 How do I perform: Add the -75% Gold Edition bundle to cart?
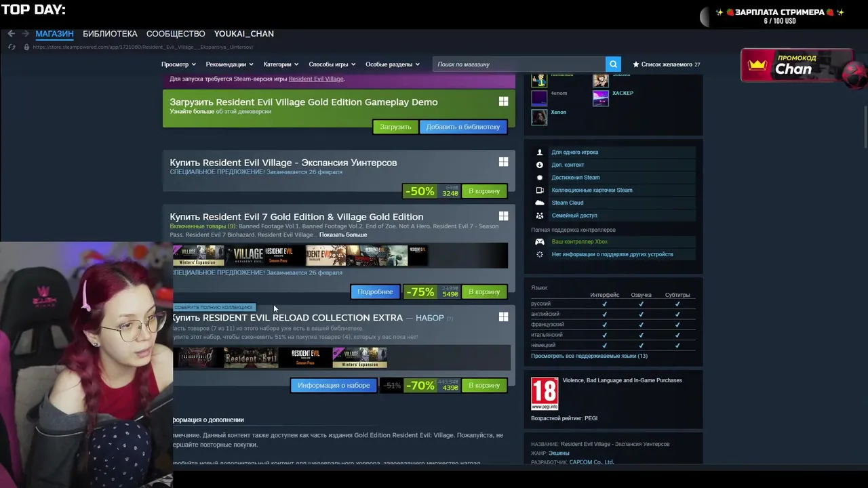tap(484, 292)
